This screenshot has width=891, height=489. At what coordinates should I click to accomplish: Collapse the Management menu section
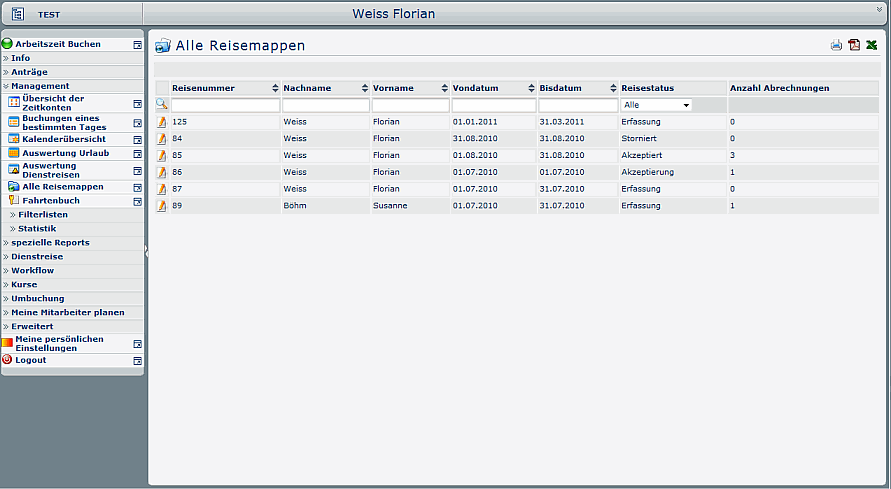(x=40, y=86)
